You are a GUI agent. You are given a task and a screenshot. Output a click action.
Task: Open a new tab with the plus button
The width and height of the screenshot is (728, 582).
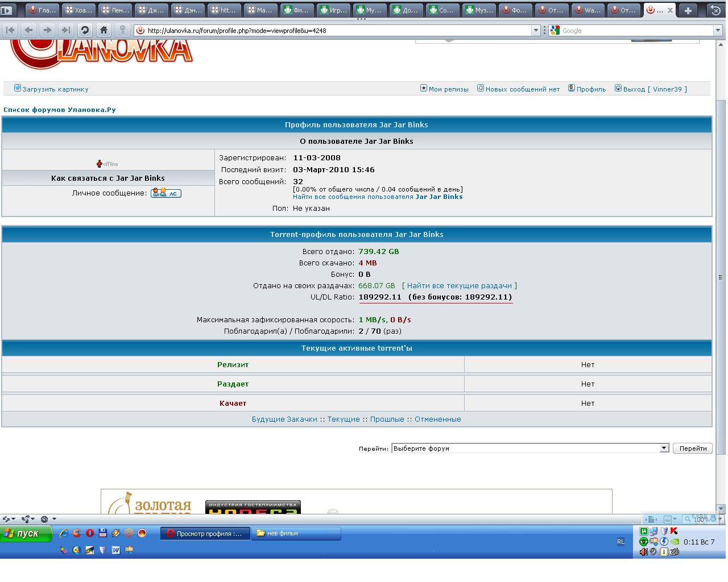tap(688, 10)
